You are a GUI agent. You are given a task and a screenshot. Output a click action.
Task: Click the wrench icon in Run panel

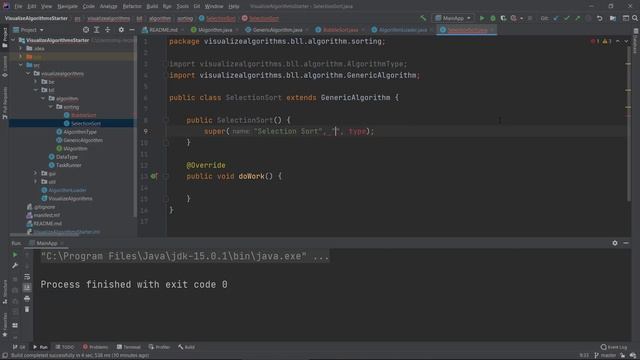(15, 266)
